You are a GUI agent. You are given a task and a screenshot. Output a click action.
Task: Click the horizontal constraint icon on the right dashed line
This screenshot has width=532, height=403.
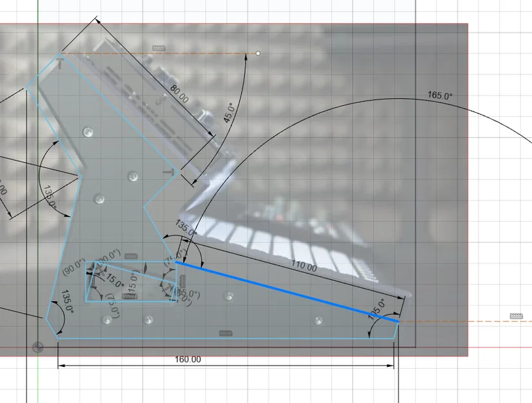click(516, 316)
